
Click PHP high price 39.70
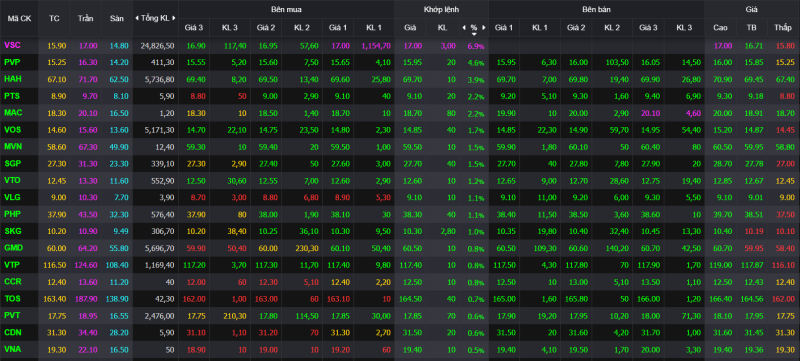coord(722,214)
